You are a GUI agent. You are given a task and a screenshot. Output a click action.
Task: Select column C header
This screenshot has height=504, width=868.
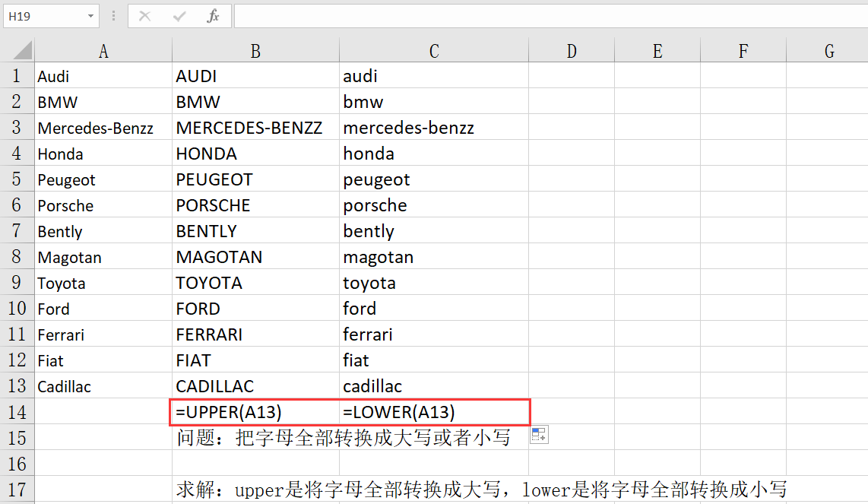point(434,51)
